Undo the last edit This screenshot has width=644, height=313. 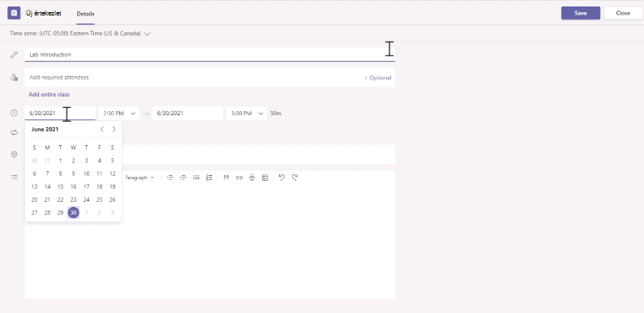tap(281, 178)
